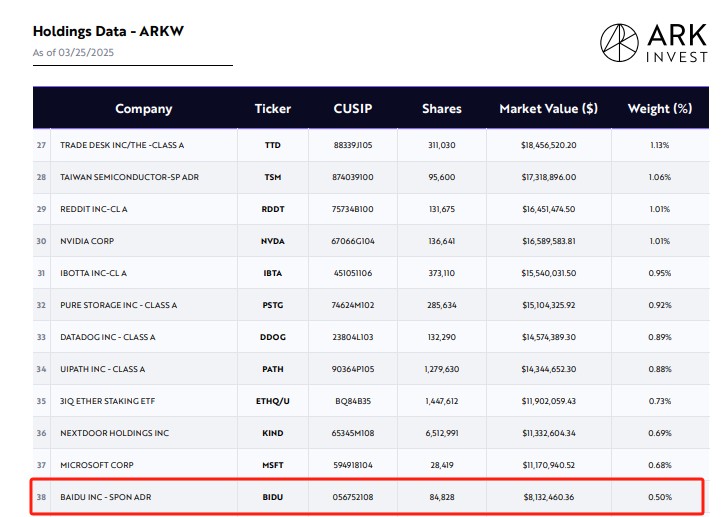This screenshot has height=517, width=725.
Task: Select the IBOTTA INC-CL A company name
Action: [x=93, y=273]
